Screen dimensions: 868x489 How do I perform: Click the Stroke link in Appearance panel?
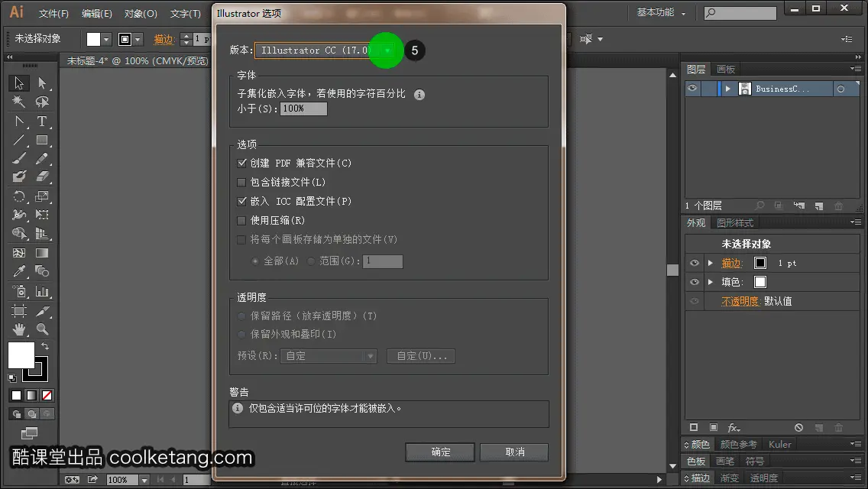point(730,263)
